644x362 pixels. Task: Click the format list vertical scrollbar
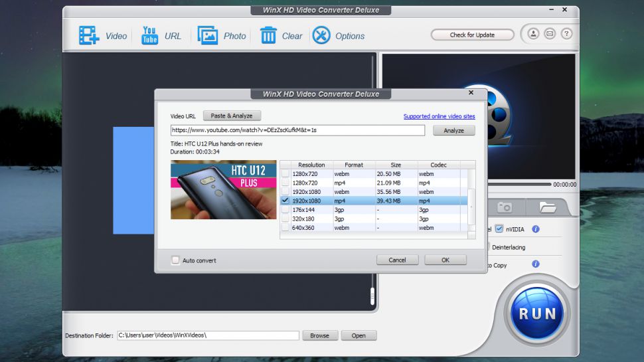[x=472, y=206]
